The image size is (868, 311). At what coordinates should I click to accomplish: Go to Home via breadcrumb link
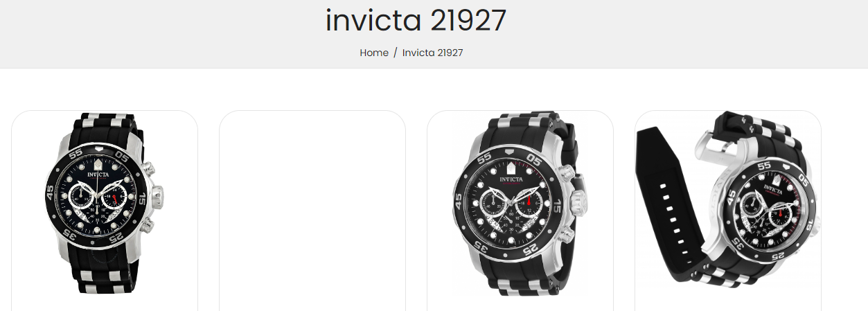(374, 53)
